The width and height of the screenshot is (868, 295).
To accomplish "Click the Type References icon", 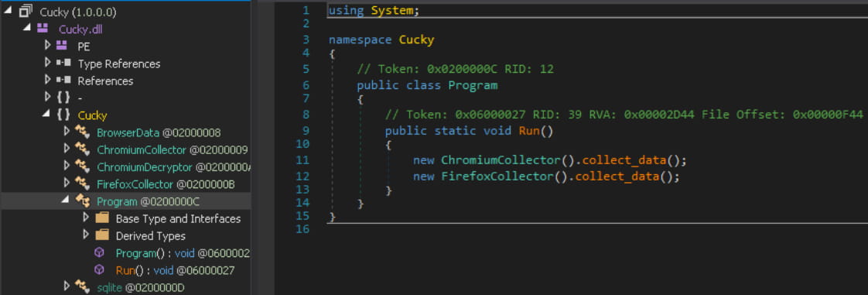I will pyautogui.click(x=63, y=63).
